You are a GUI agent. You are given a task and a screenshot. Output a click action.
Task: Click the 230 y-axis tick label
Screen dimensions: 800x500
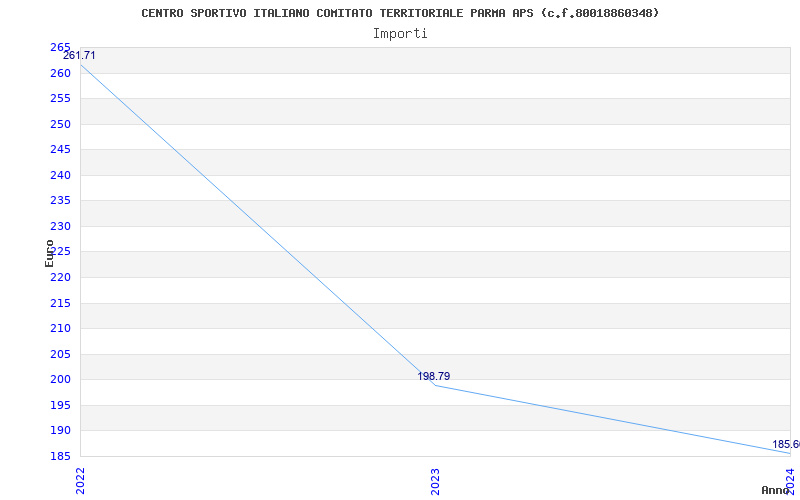point(60,227)
